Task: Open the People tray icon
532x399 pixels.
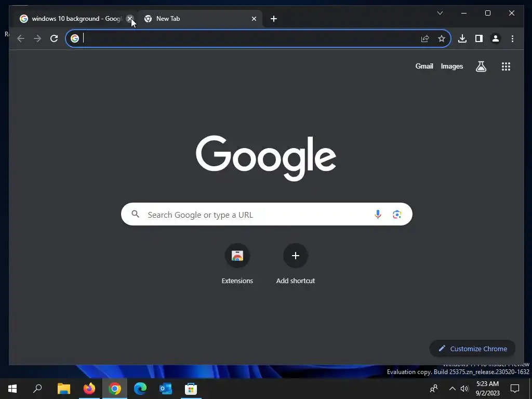Action: (434, 389)
